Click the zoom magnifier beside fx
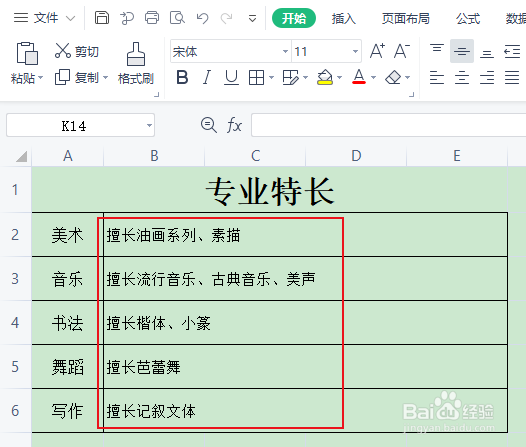The height and width of the screenshot is (447, 526). tap(209, 125)
